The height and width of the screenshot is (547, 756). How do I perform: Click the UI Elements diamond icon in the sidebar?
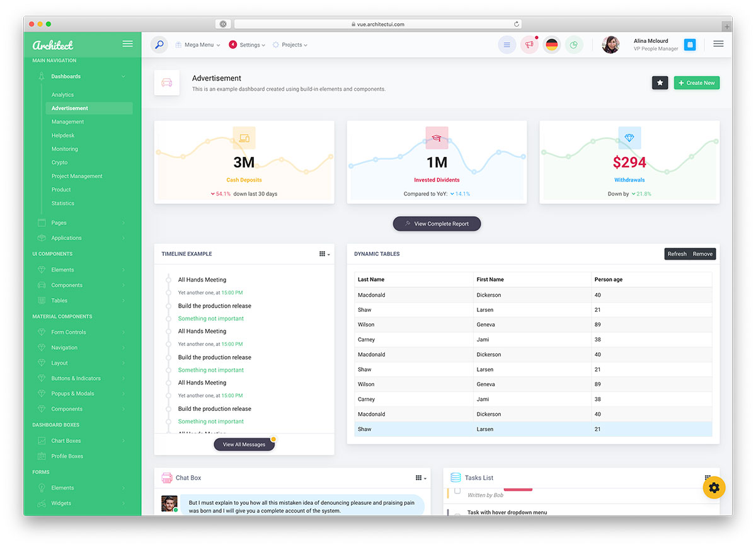click(42, 270)
